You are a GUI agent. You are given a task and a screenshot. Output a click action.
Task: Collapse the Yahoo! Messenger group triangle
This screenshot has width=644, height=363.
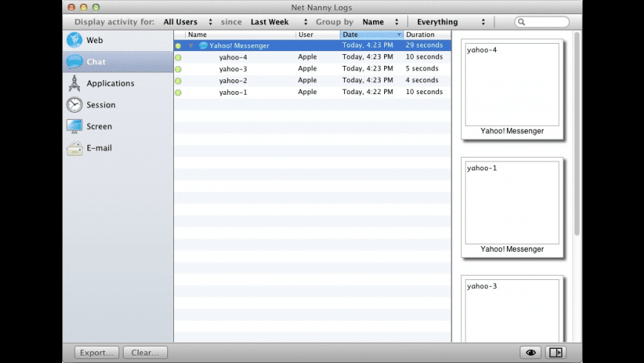pyautogui.click(x=191, y=46)
